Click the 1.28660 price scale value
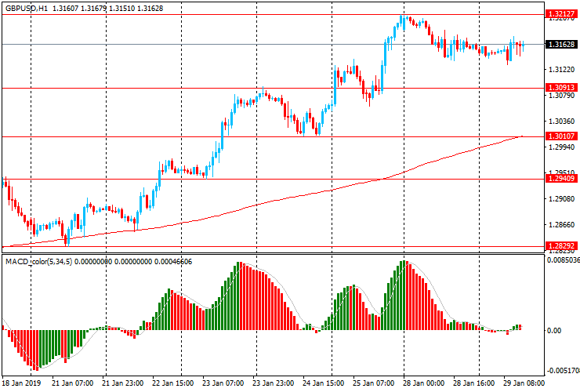The height and width of the screenshot is (392, 580). 561,225
